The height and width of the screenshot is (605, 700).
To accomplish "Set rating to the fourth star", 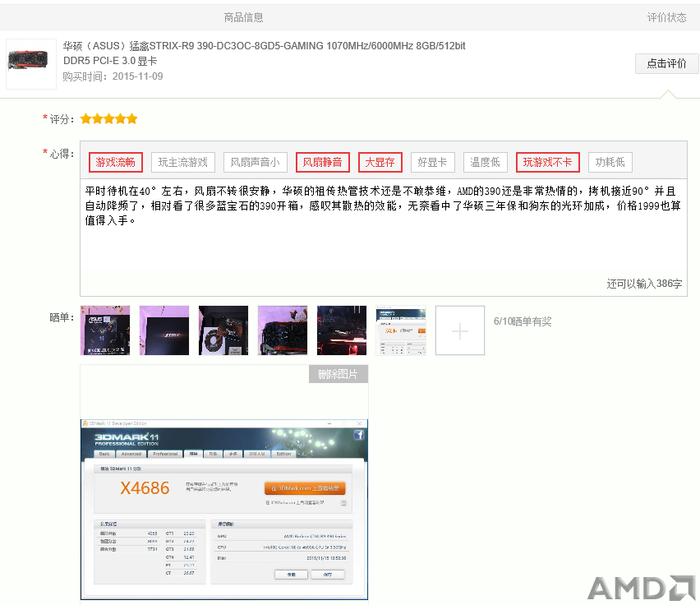I will point(121,118).
